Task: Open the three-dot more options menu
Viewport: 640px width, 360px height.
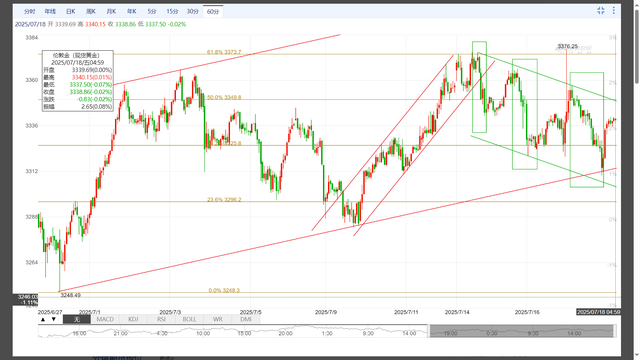Action: pos(613,11)
